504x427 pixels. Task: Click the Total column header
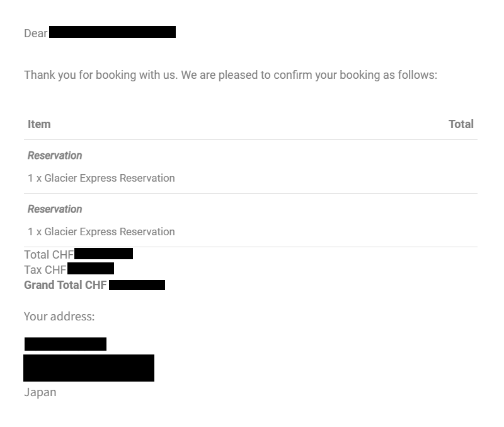tap(461, 124)
